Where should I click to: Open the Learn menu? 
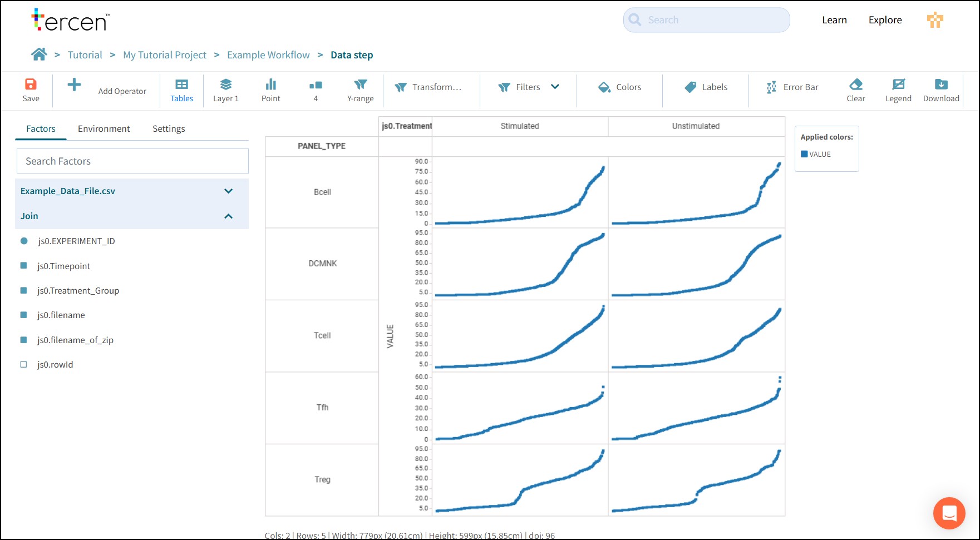[834, 20]
